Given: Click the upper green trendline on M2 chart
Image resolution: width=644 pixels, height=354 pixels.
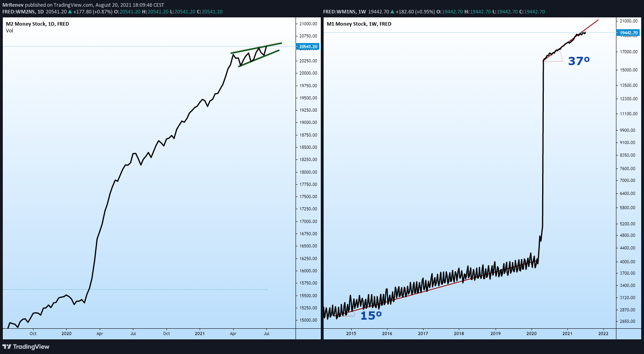Looking at the screenshot, I should coord(256,48).
